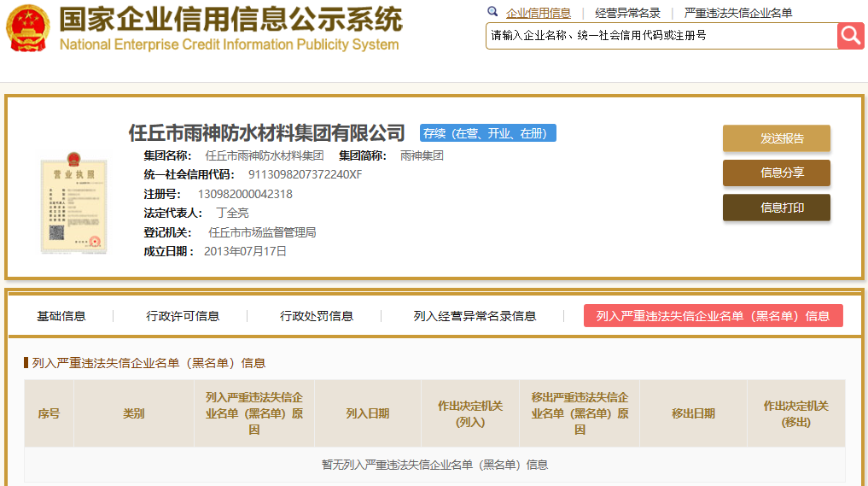This screenshot has height=486, width=868.
Task: Click the empty-table notice 暂无列入严重违法失信企业名单
Action: (x=434, y=465)
